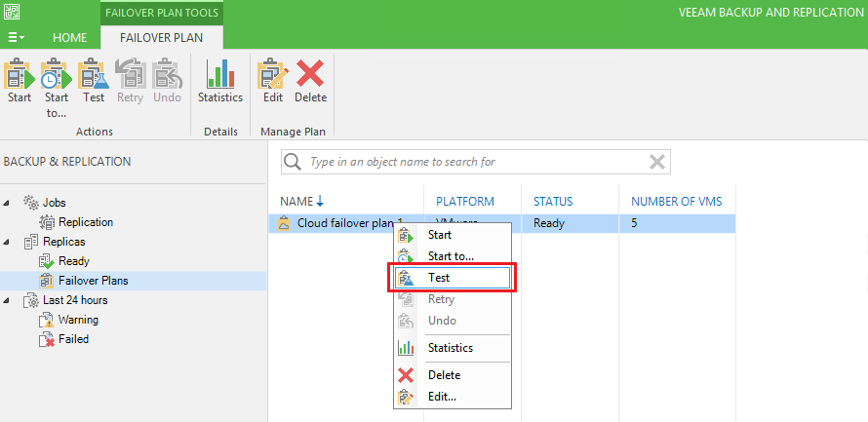
Task: Collapse the Jobs tree node
Action: pos(6,203)
